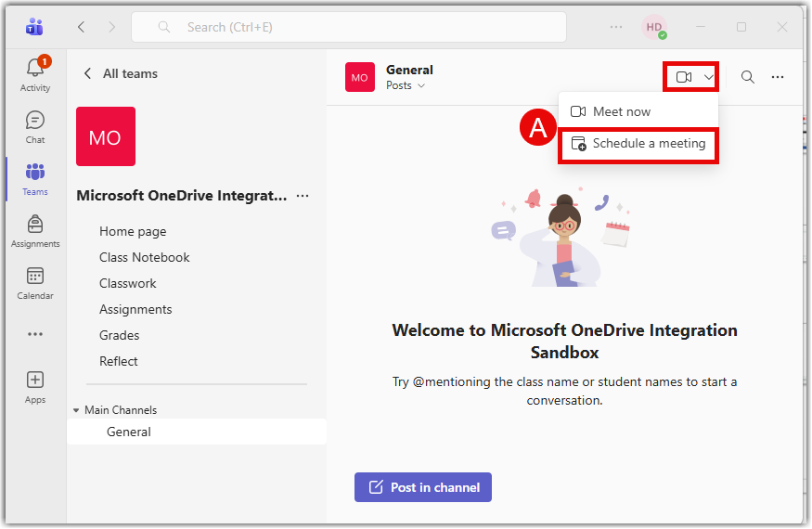This screenshot has height=529, width=812.
Task: Click the MO channel avatar in header
Action: coord(360,77)
